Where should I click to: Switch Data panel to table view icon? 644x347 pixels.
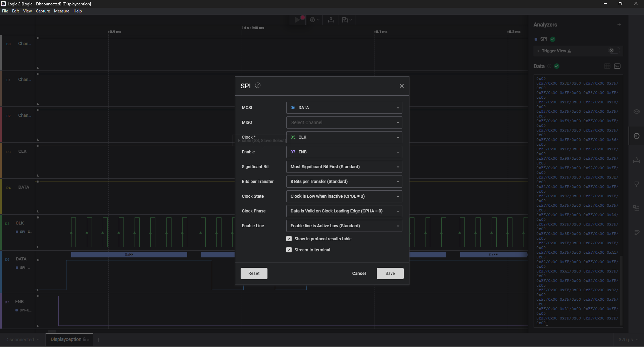pyautogui.click(x=607, y=66)
